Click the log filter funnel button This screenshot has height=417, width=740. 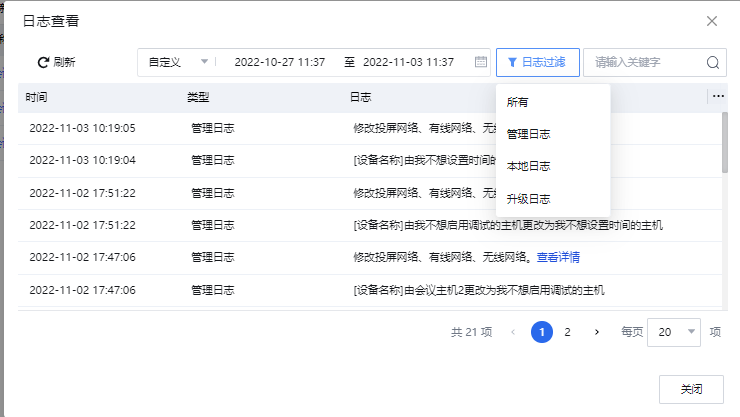[537, 62]
